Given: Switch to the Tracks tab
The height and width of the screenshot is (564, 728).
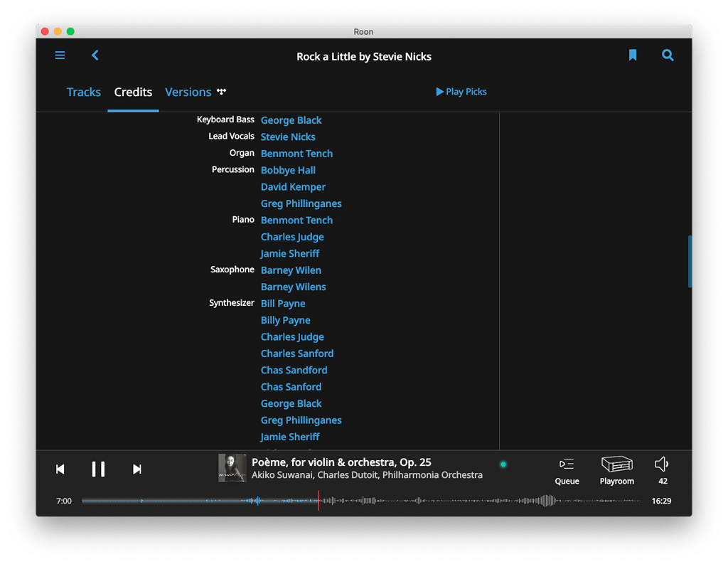Looking at the screenshot, I should click(x=83, y=92).
